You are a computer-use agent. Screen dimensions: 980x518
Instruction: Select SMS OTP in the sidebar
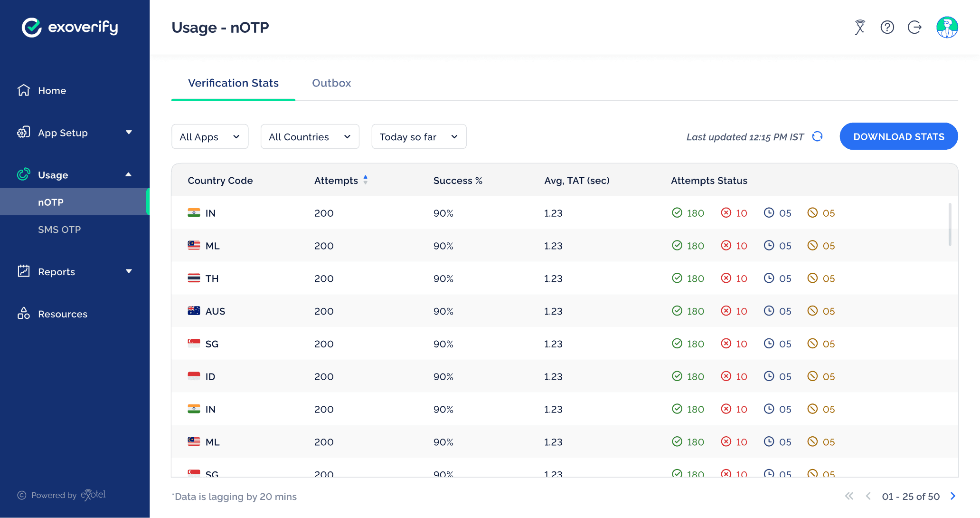(x=59, y=230)
